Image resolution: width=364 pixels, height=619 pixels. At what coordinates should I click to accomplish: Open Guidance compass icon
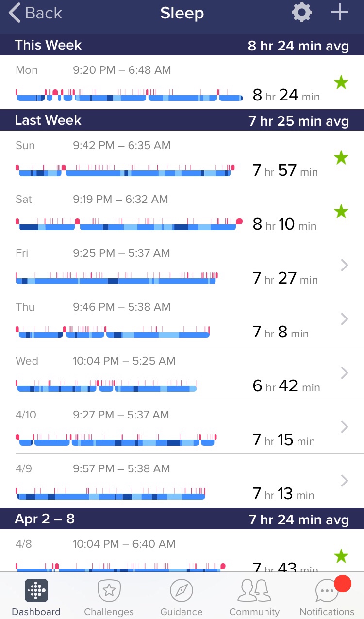coord(182,591)
